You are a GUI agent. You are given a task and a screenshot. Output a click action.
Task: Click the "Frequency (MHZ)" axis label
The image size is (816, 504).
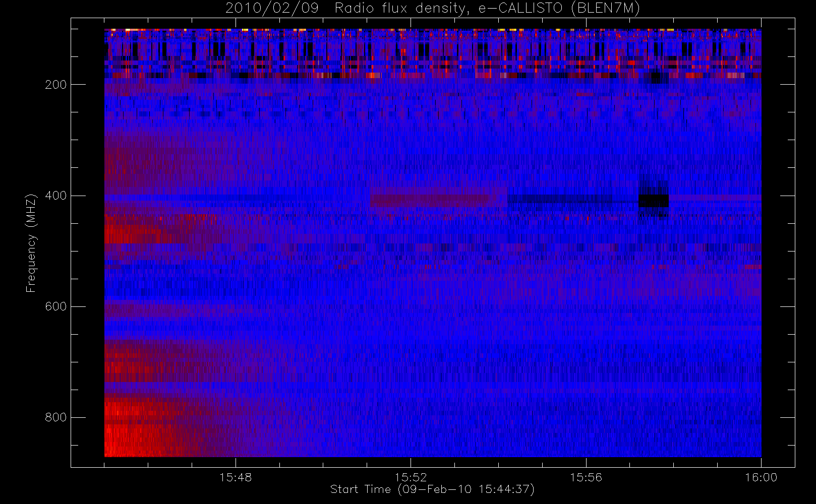(31, 243)
